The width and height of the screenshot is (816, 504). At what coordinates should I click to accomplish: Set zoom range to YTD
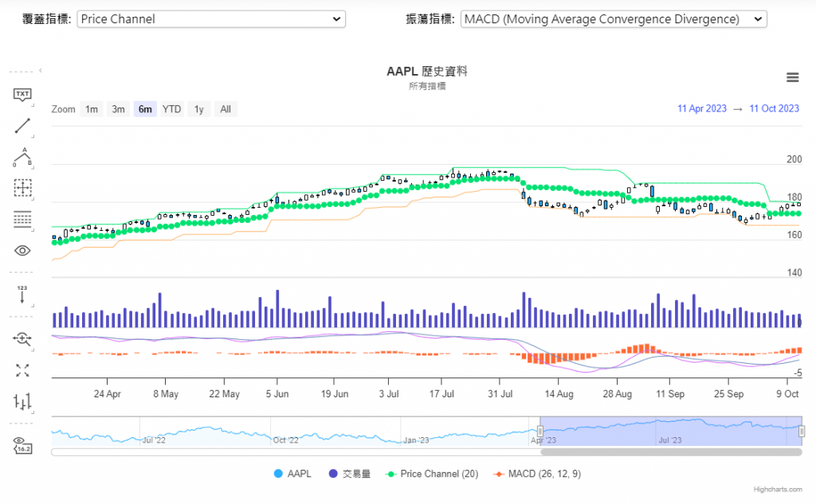click(172, 109)
